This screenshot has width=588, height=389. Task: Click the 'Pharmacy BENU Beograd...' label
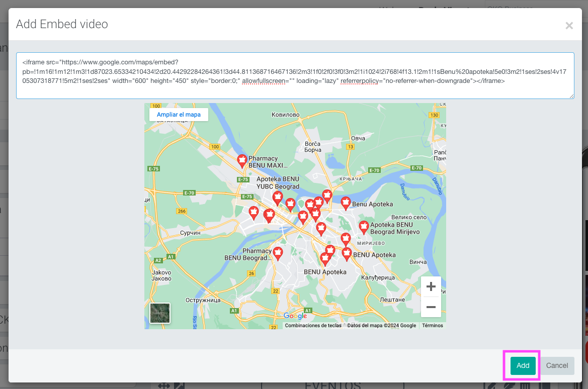point(248,254)
